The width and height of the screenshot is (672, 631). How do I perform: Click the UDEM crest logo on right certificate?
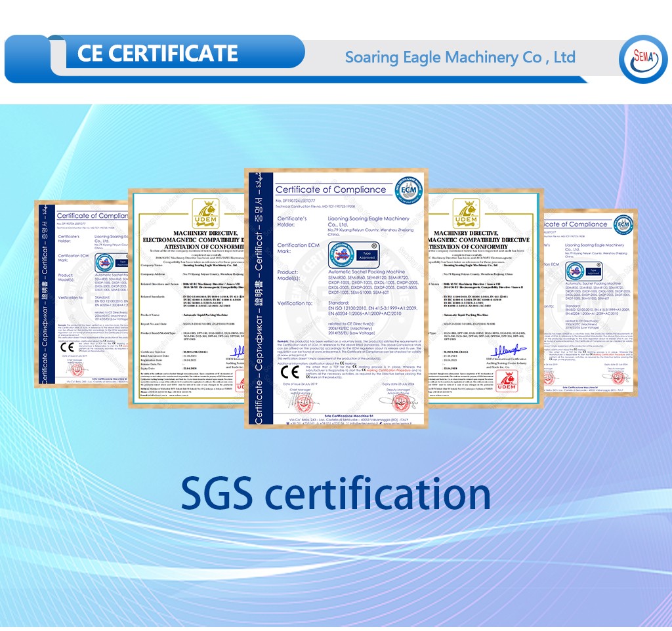466,213
